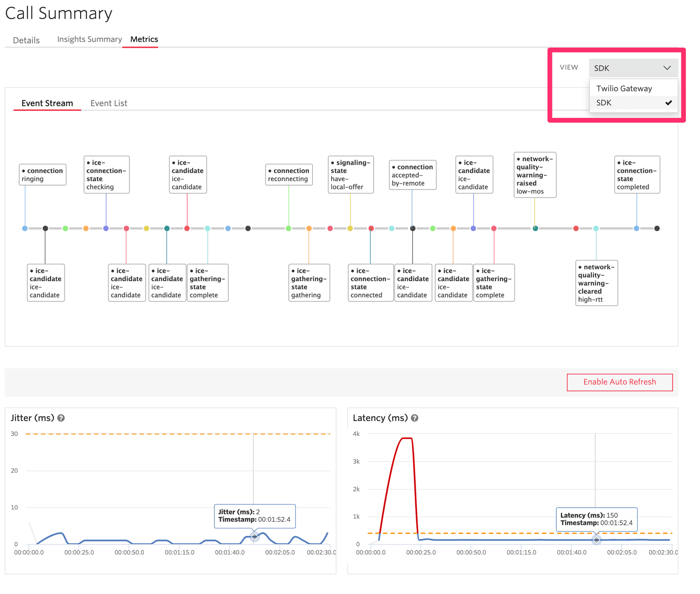Switch to the Details tab

(26, 40)
